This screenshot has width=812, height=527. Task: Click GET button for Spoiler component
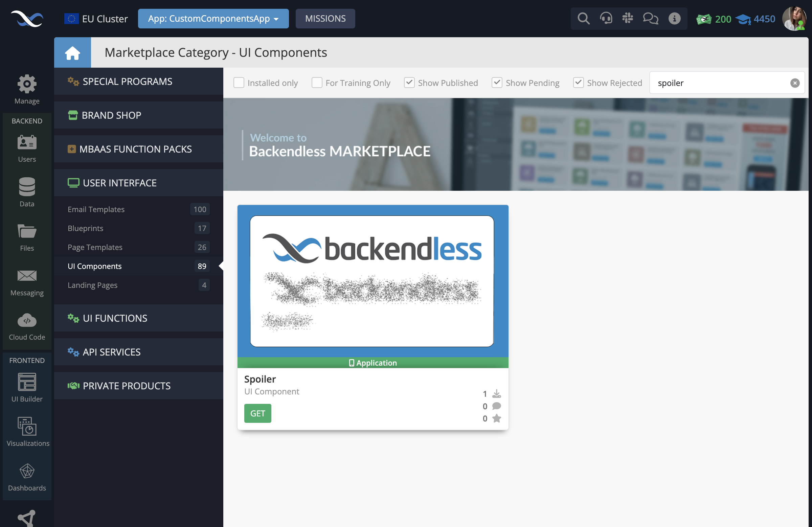pyautogui.click(x=258, y=413)
